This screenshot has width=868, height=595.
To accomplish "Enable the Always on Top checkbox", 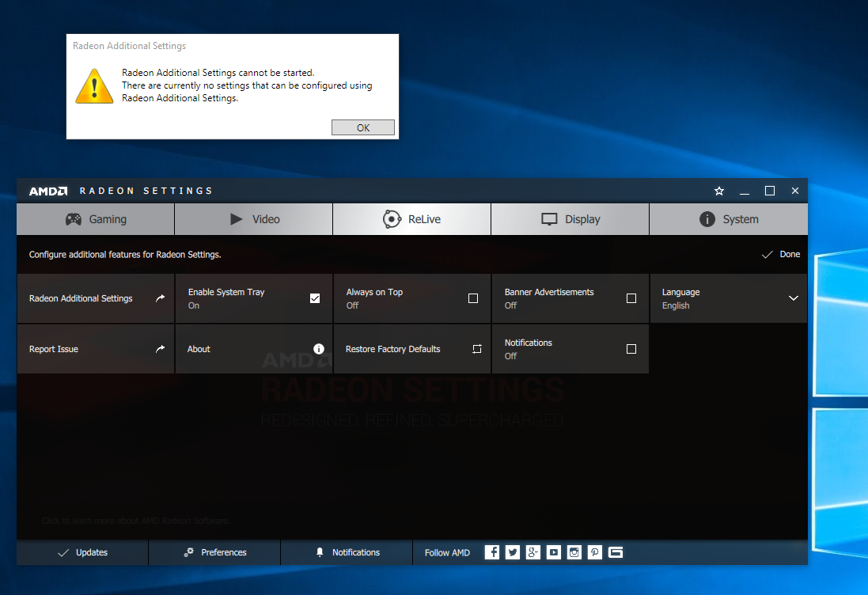I will click(473, 298).
